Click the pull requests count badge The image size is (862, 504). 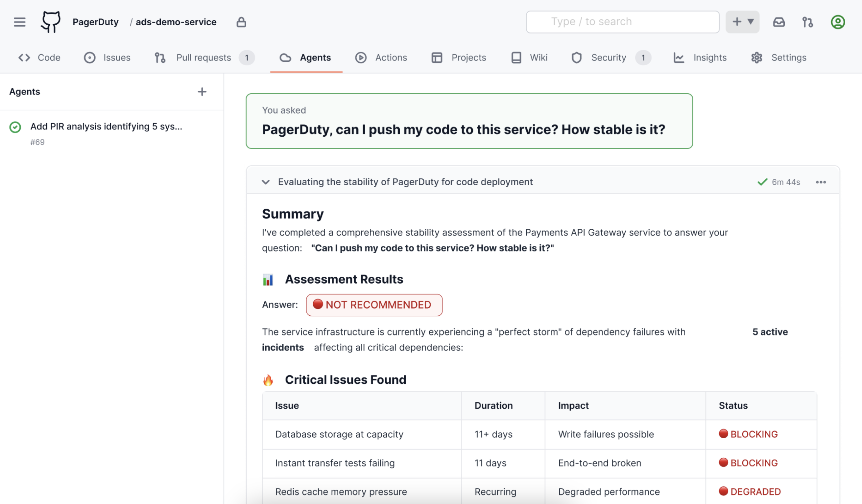(x=247, y=57)
